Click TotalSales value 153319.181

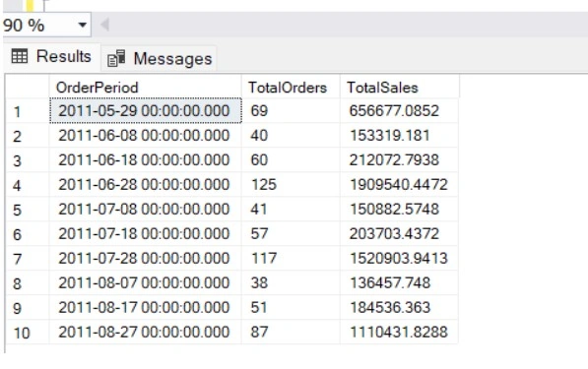(x=399, y=136)
